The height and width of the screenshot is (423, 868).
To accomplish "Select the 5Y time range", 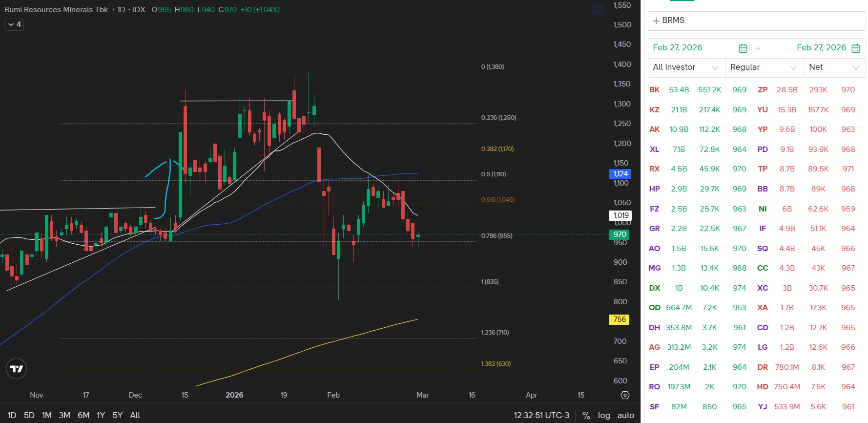I will tap(117, 415).
